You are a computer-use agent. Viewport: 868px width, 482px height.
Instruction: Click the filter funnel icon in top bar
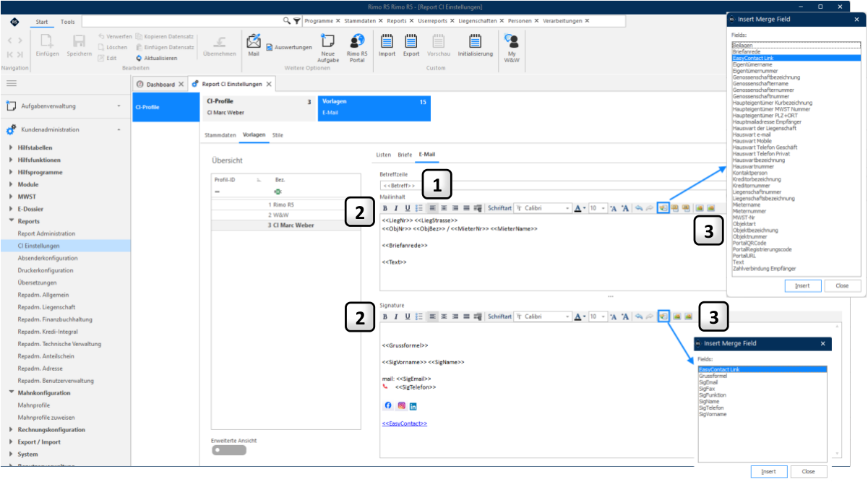[296, 21]
